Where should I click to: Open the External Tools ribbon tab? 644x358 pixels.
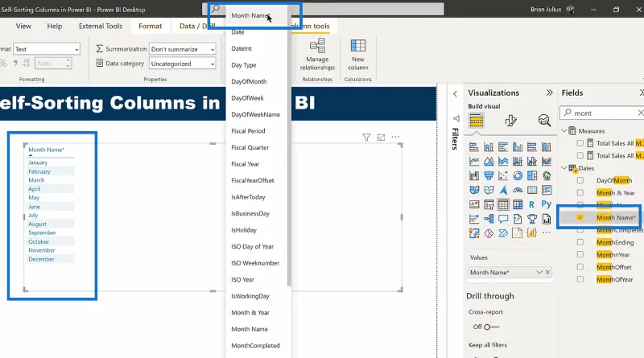[x=101, y=26]
